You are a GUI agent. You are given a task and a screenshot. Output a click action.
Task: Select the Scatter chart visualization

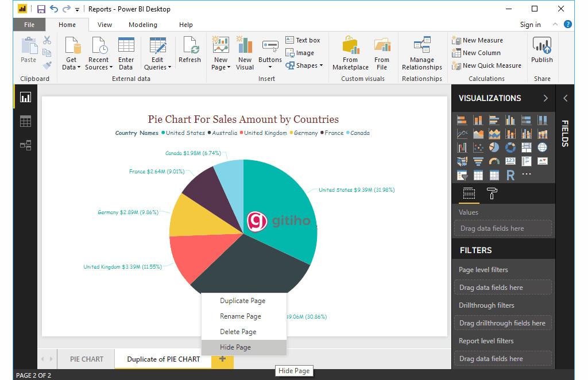pyautogui.click(x=478, y=148)
